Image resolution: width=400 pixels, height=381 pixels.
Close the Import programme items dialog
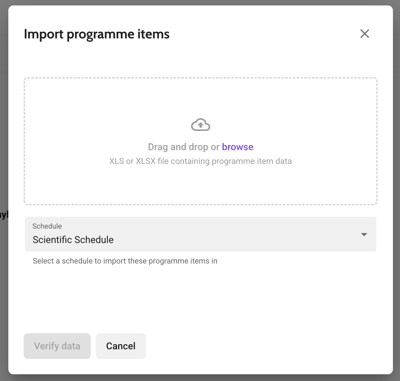click(364, 34)
